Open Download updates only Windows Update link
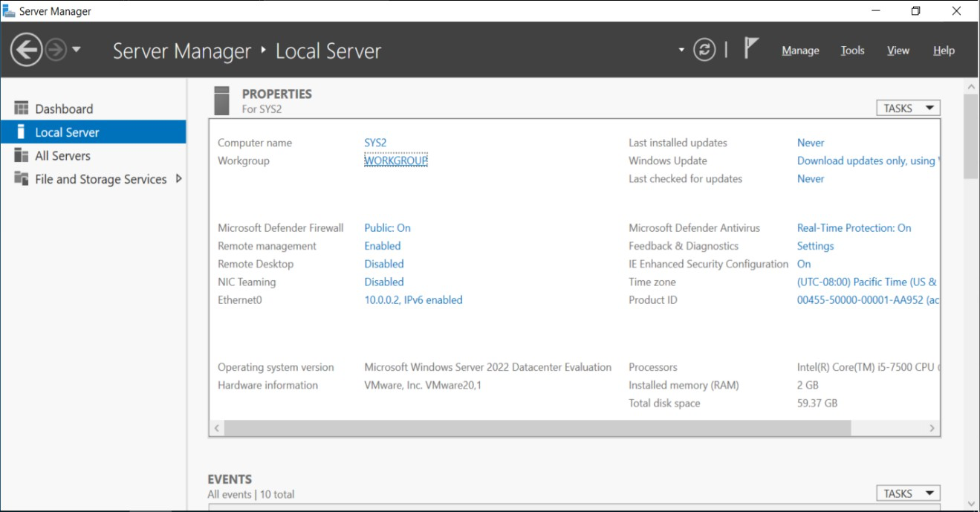 click(868, 161)
